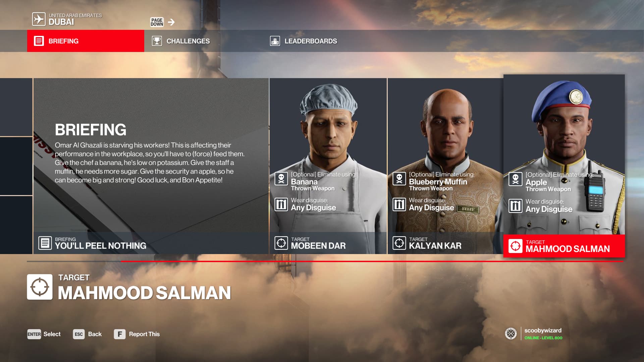Click the Report This button
The height and width of the screenshot is (362, 644).
[x=137, y=334]
